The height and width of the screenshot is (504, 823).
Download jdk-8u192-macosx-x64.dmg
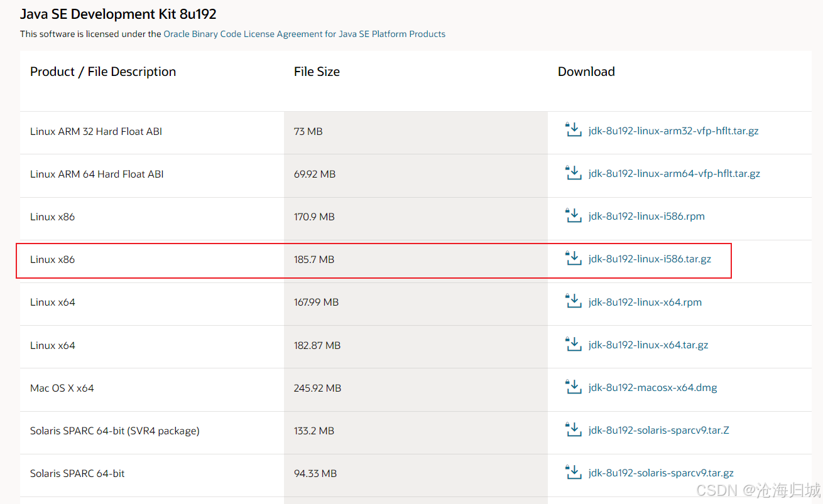pos(653,388)
